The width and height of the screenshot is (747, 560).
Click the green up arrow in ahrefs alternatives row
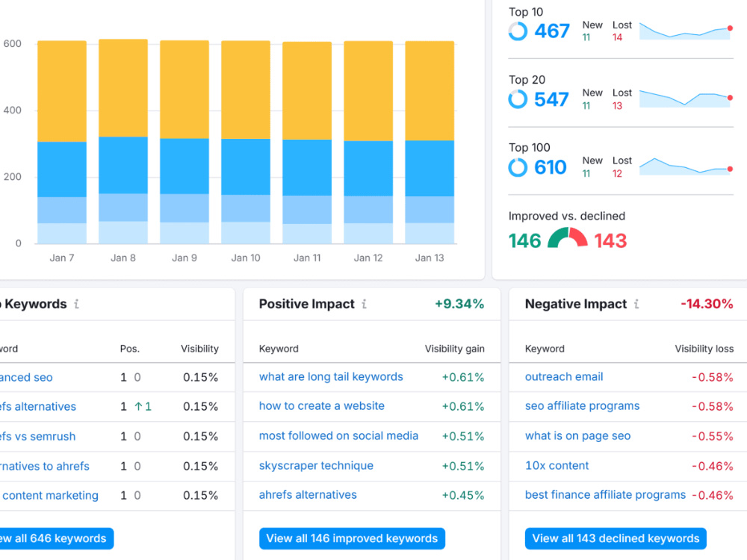click(138, 406)
